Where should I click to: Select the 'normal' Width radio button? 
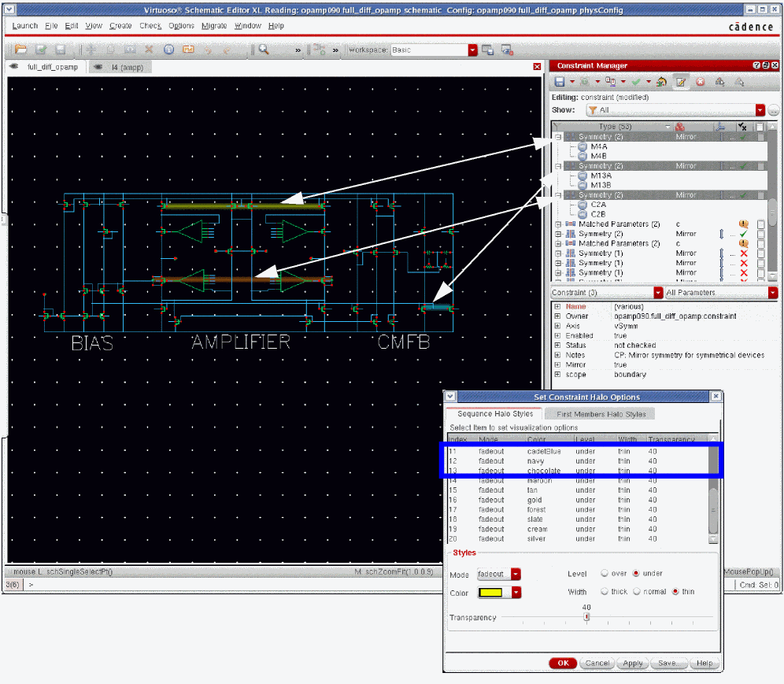pos(637,591)
